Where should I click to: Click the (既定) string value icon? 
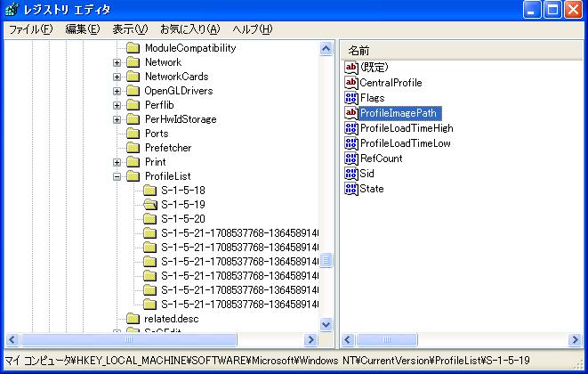pyautogui.click(x=351, y=68)
